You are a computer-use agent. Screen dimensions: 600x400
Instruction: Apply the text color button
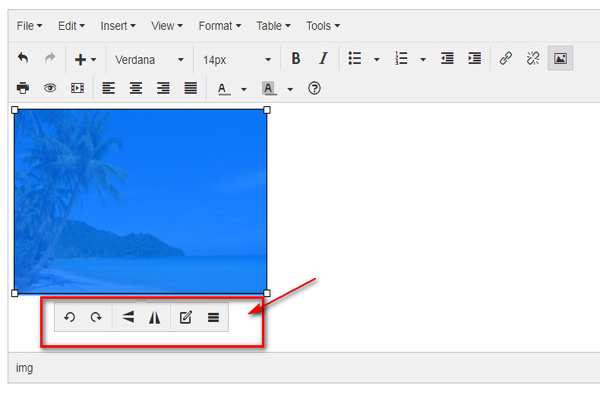[223, 89]
